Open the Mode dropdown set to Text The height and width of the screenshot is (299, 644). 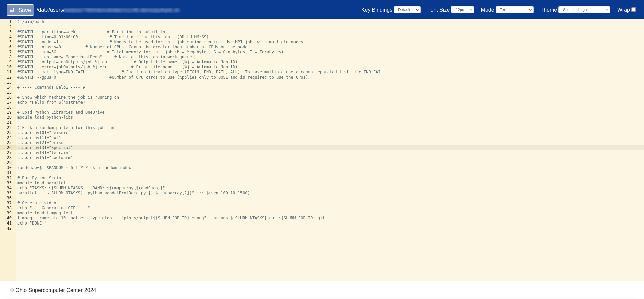pyautogui.click(x=515, y=10)
